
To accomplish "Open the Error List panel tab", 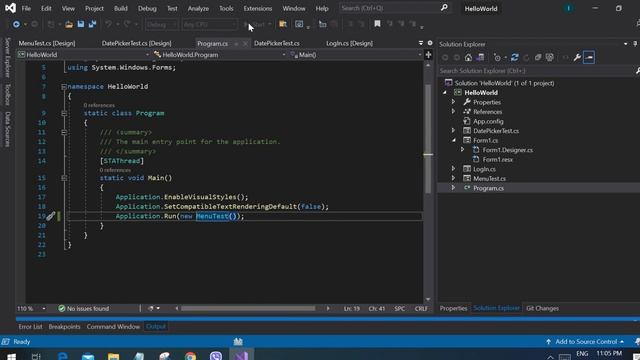I will pyautogui.click(x=30, y=327).
